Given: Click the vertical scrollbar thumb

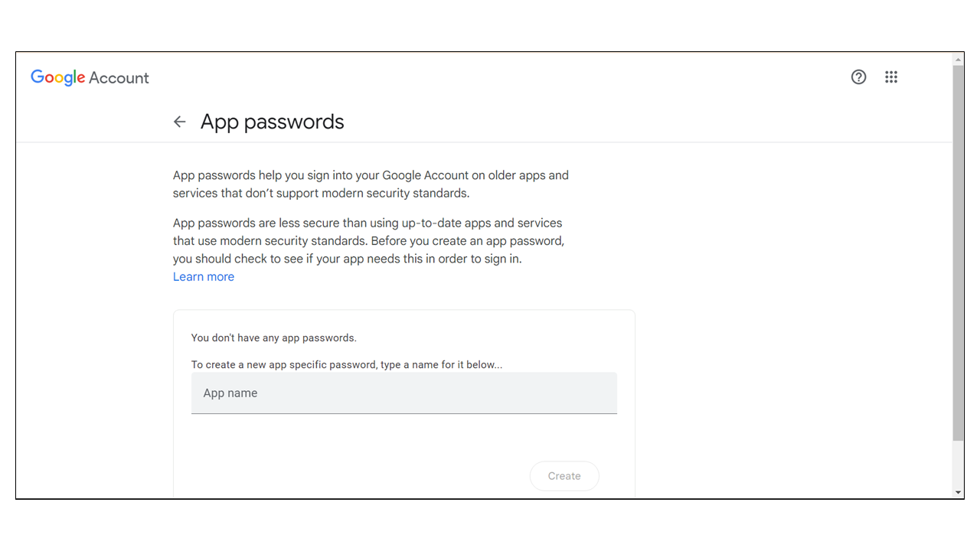Looking at the screenshot, I should click(958, 253).
